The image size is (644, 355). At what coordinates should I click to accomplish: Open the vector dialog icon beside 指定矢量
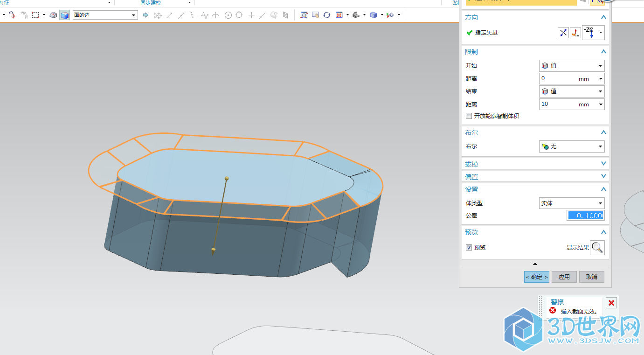(x=575, y=33)
